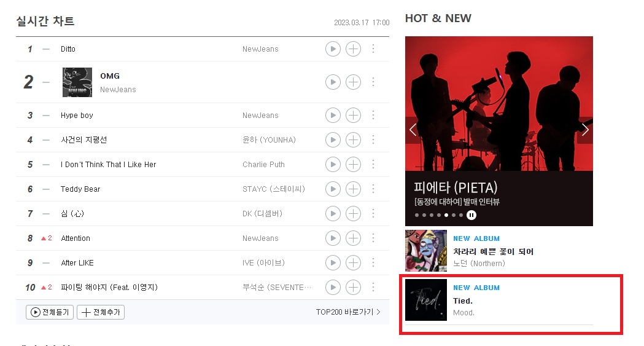Add OMG to playlist with plus icon

[x=353, y=82]
